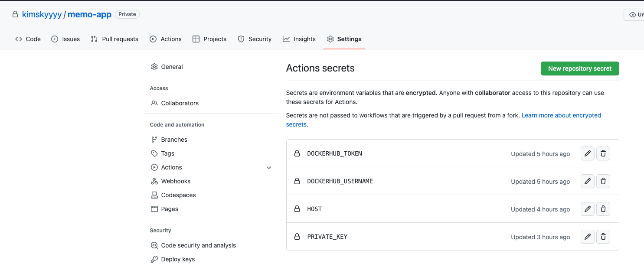The height and width of the screenshot is (267, 644).
Task: Click pencil icon to edit DOCKERHUB_TOKEN secret
Action: click(x=588, y=153)
